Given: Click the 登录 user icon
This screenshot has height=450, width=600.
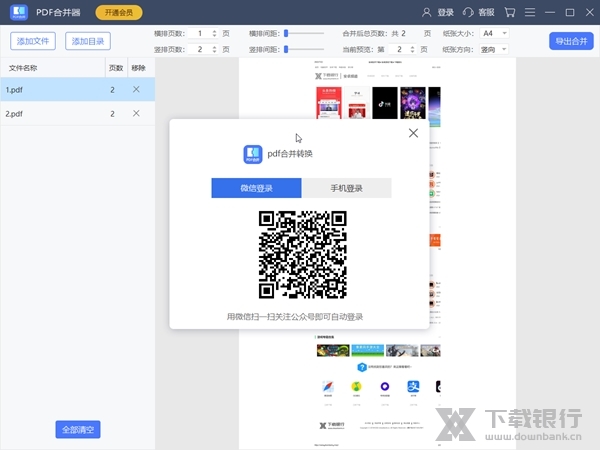Looking at the screenshot, I should [426, 13].
